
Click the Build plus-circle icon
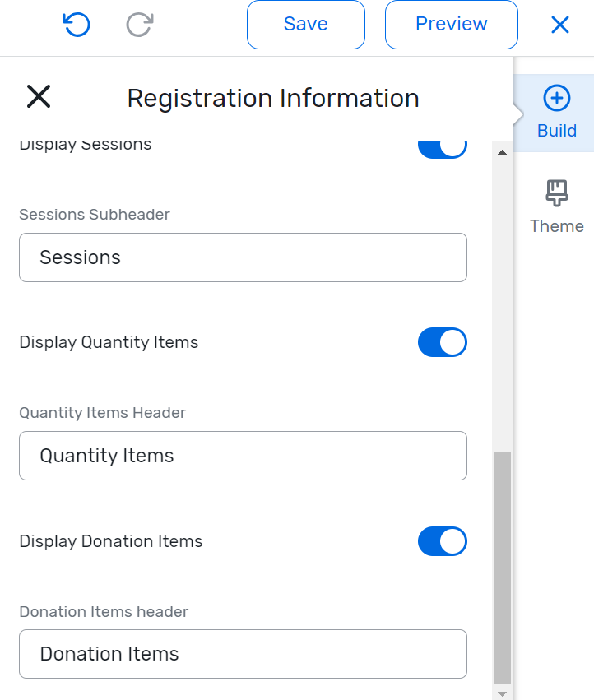coord(557,99)
